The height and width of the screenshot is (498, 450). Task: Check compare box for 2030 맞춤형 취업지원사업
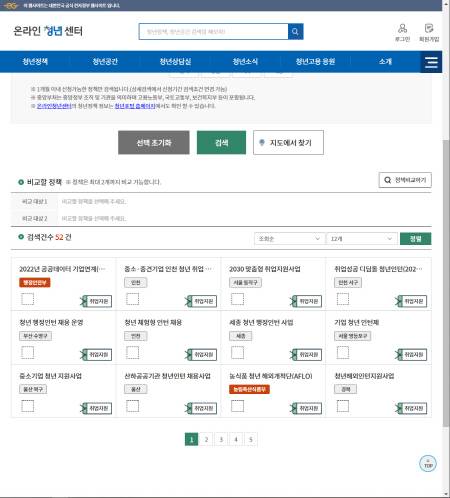[237, 299]
